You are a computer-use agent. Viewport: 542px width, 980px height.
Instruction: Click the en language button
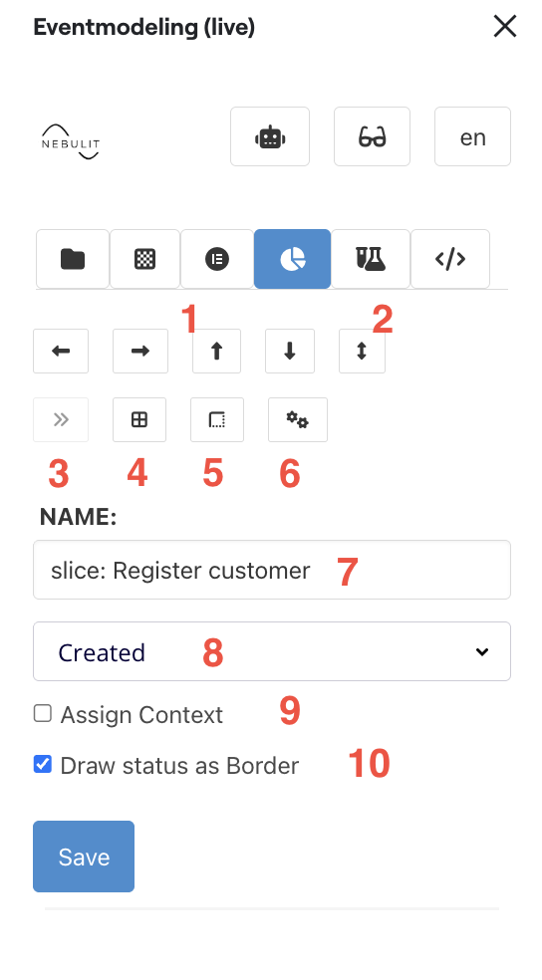472,136
